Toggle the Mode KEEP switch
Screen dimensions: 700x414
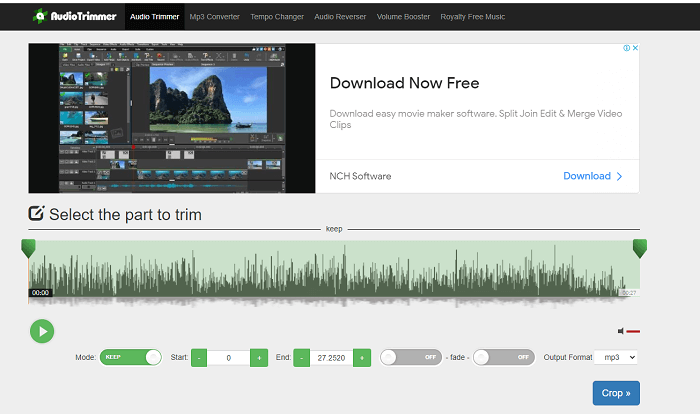[131, 357]
